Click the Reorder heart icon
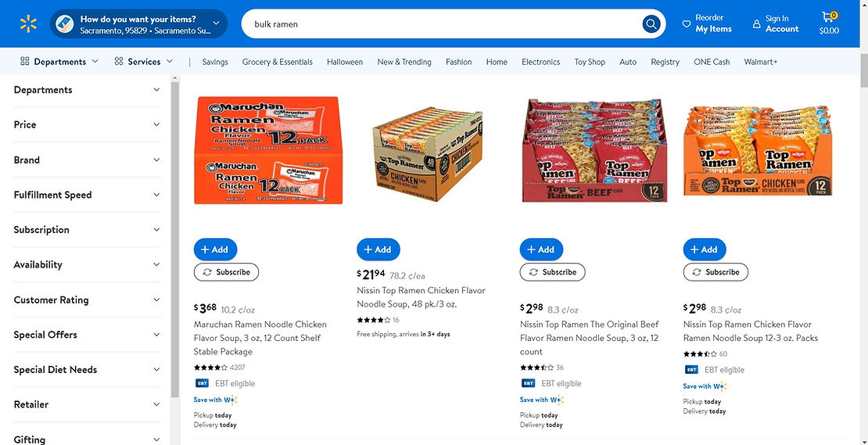868x445 pixels. (687, 23)
